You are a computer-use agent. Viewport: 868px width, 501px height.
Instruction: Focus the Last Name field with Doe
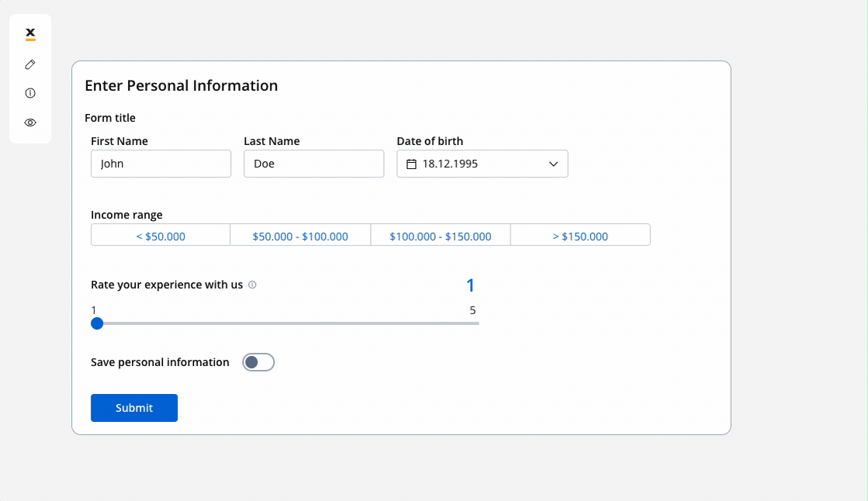(x=314, y=164)
